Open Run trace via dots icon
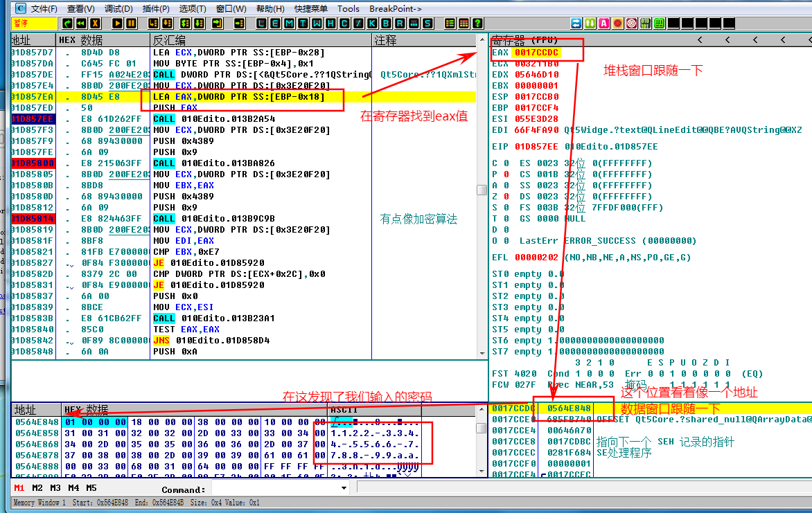The height and width of the screenshot is (513, 812). tap(414, 24)
